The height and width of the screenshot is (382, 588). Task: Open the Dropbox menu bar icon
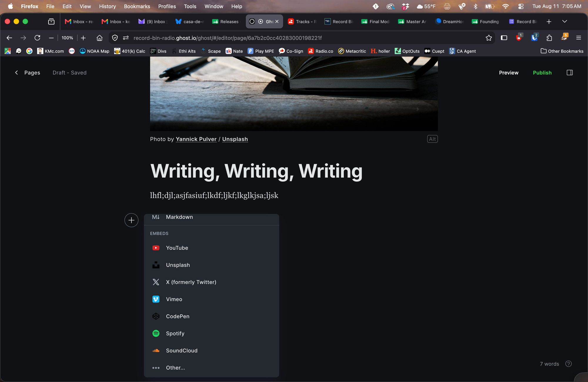click(406, 6)
